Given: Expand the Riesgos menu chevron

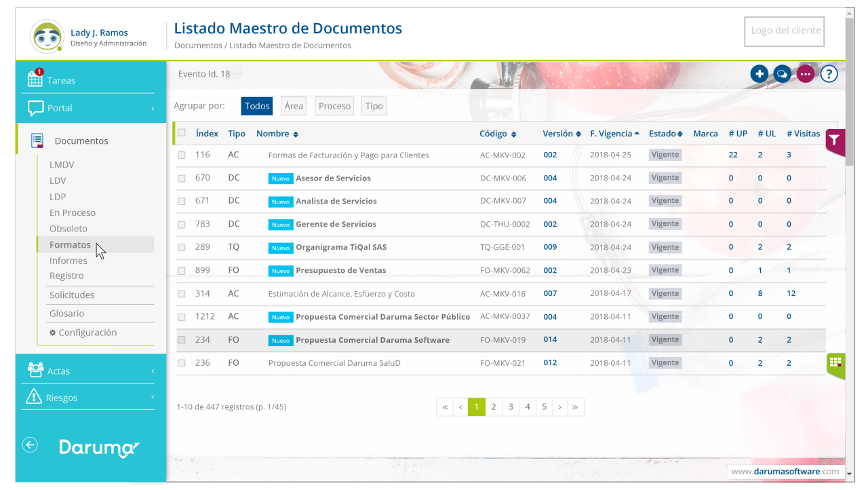Looking at the screenshot, I should coord(153,397).
